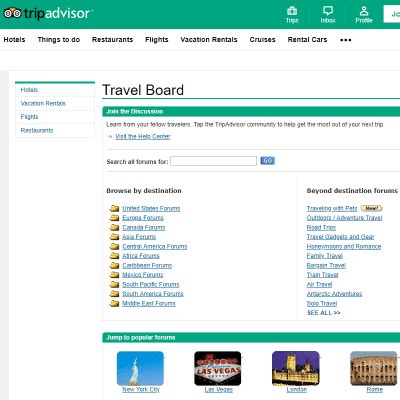Image resolution: width=400 pixels, height=400 pixels.
Task: Open Air Travel forum link
Action: coord(319,284)
